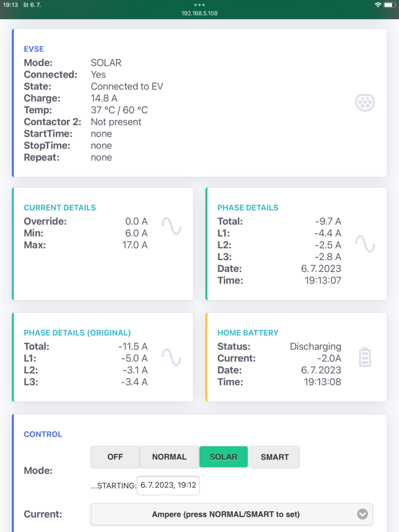Screen dimensions: 399x532
Task: Tap the three-dot multitasking icon at top
Action: [199, 5]
